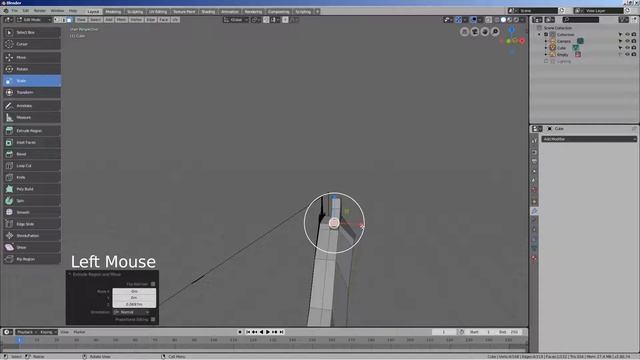The image size is (640, 360).
Task: Jump to the end frame button
Action: (x=281, y=332)
